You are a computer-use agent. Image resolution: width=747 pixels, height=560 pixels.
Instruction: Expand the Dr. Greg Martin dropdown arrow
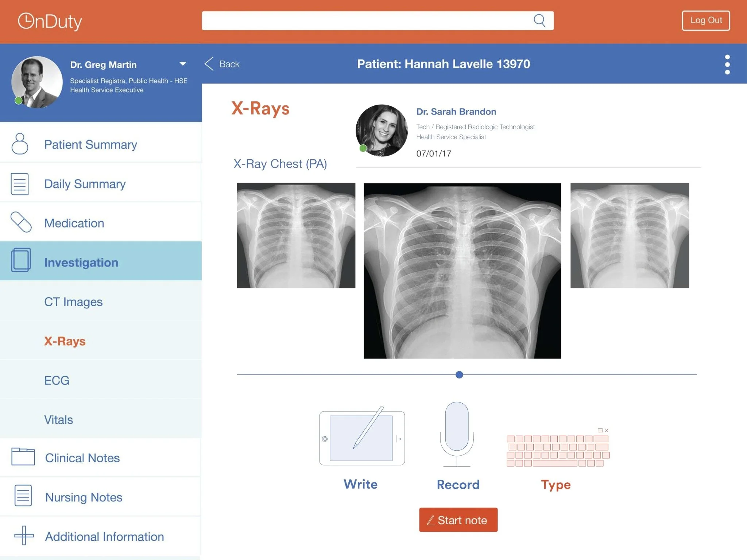pos(183,64)
